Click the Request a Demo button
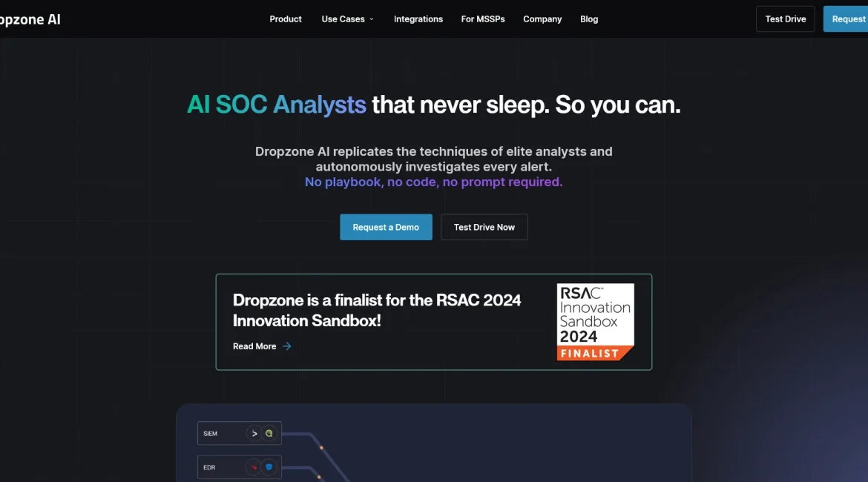868x482 pixels. pyautogui.click(x=386, y=227)
